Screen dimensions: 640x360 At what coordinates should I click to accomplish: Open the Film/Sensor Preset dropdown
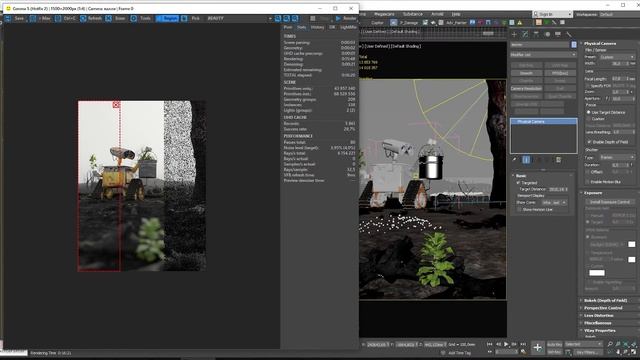[617, 57]
